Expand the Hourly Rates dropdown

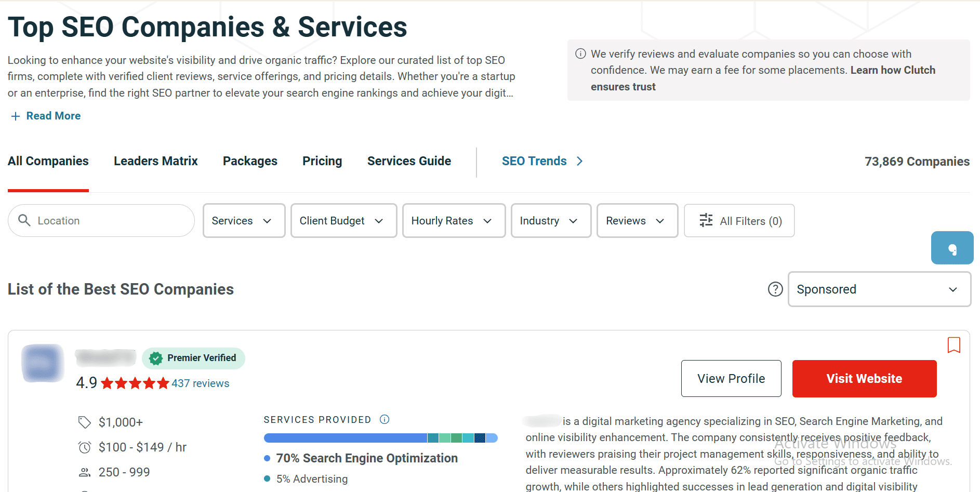click(x=453, y=221)
